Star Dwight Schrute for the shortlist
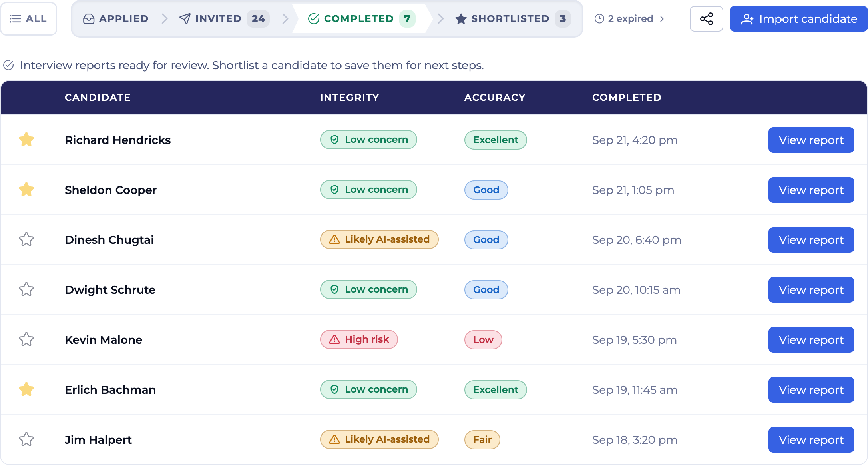The height and width of the screenshot is (465, 868). click(x=26, y=289)
